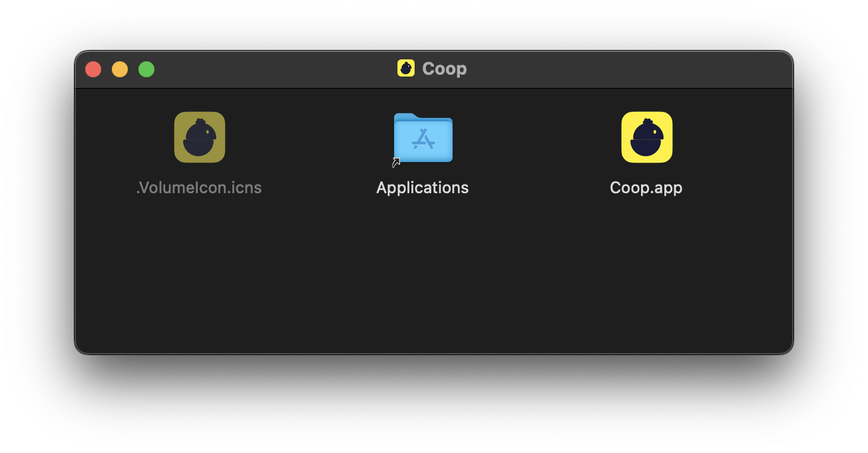The width and height of the screenshot is (868, 453).
Task: Click empty space between Applications and Coop.app icons
Action: coord(536,137)
